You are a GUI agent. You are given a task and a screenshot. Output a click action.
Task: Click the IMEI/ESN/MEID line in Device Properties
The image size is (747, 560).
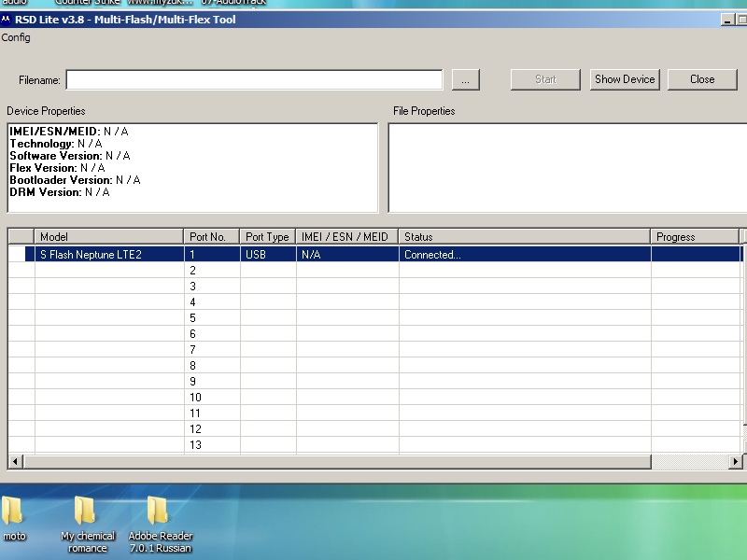[68, 132]
